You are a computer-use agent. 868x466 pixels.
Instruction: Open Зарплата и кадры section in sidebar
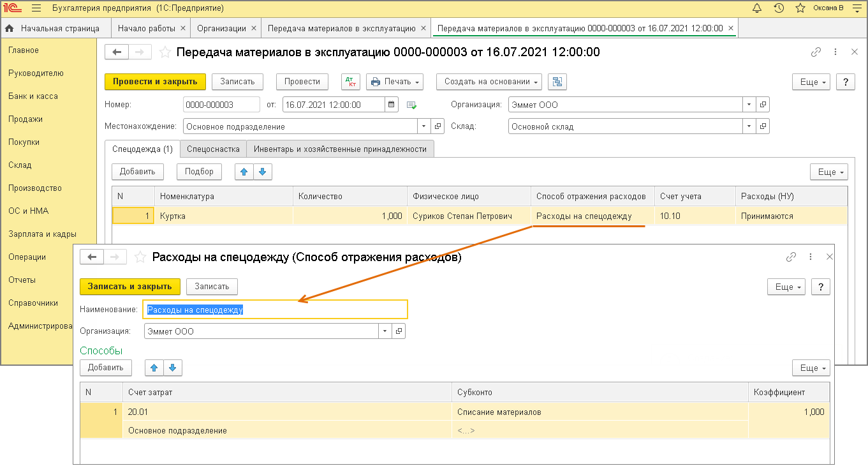pos(43,234)
